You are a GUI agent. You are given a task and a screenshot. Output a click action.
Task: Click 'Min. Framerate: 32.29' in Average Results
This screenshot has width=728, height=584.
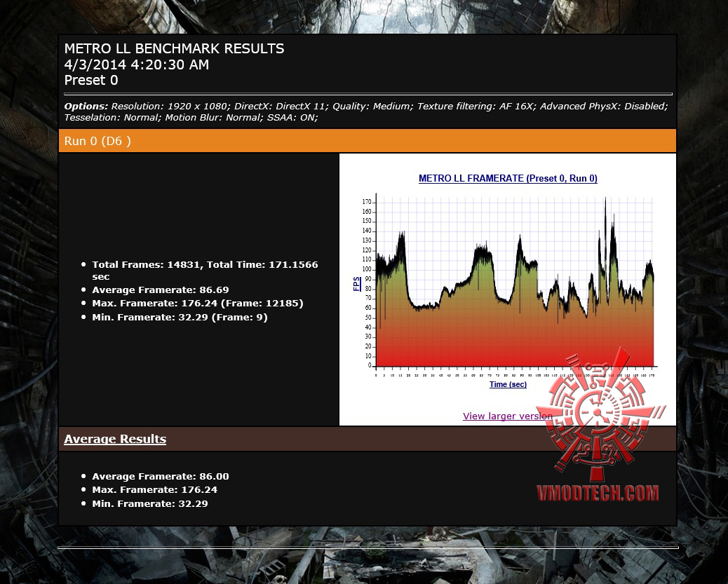150,503
